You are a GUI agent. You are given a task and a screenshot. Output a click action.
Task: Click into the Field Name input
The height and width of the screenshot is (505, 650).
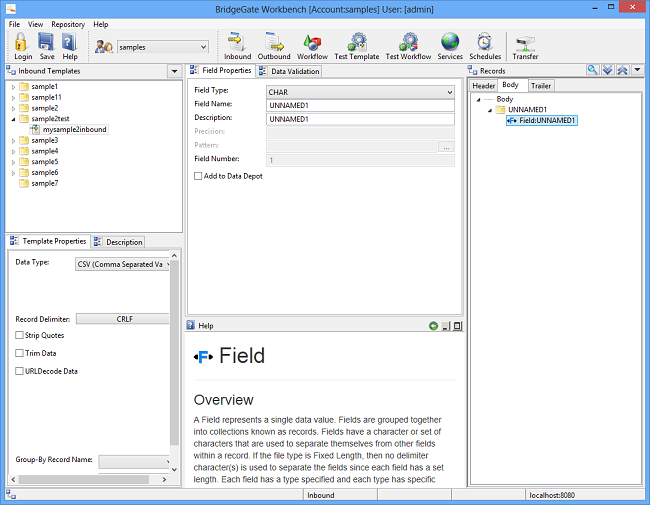(360, 105)
